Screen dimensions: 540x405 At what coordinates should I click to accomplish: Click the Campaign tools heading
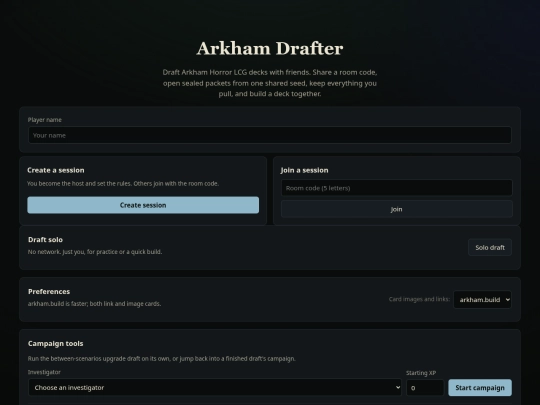point(55,344)
